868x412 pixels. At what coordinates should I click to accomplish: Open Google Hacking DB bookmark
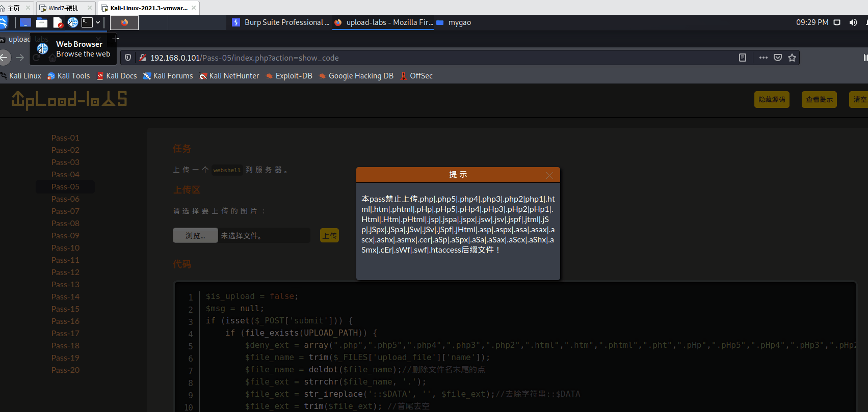pos(356,76)
